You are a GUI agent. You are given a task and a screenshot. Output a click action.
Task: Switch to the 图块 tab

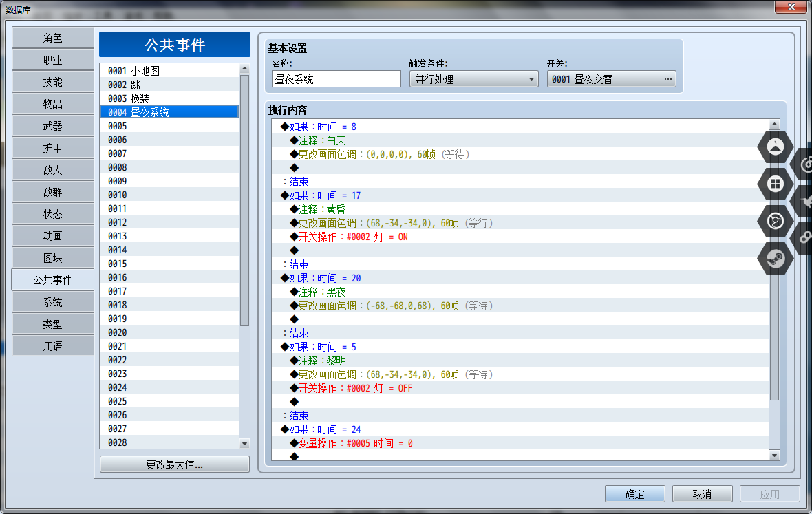tap(52, 258)
